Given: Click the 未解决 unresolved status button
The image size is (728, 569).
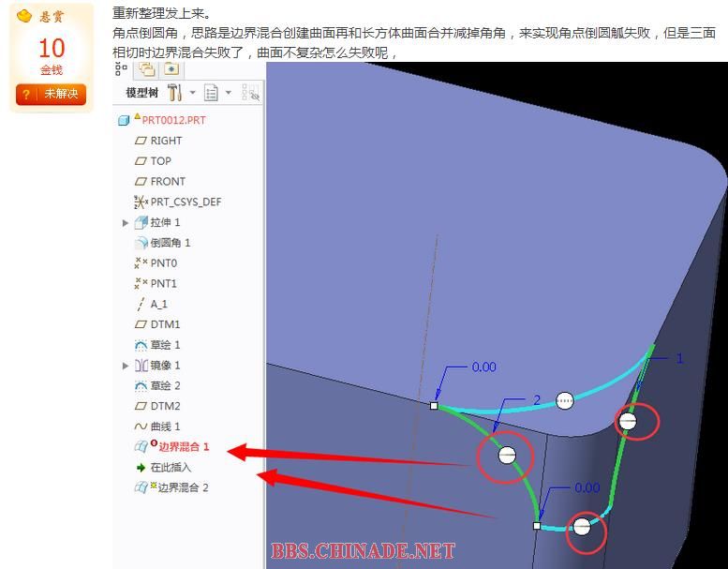Looking at the screenshot, I should (52, 95).
